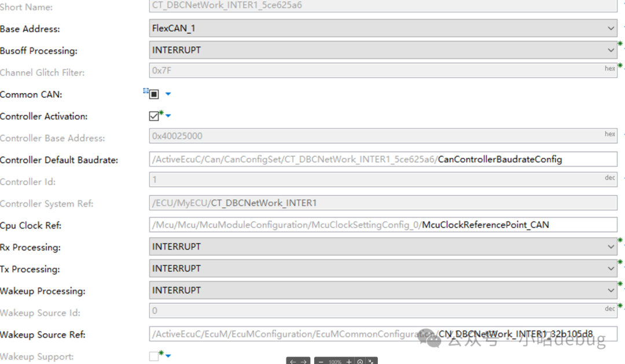This screenshot has width=625, height=364.
Task: Click the "Controller Id:" label
Action: point(28,182)
